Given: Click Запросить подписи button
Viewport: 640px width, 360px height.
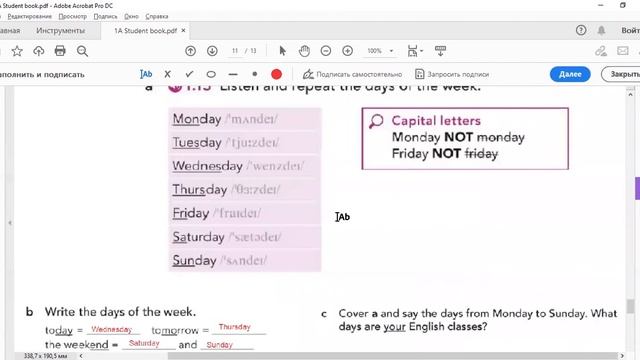Looking at the screenshot, I should pos(452,74).
